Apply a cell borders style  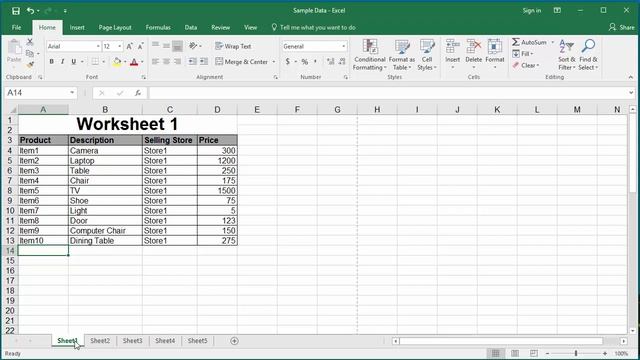[95, 62]
